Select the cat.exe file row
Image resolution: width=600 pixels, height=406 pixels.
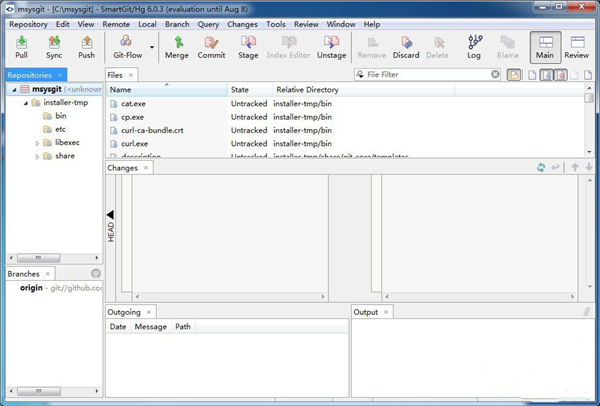point(134,103)
